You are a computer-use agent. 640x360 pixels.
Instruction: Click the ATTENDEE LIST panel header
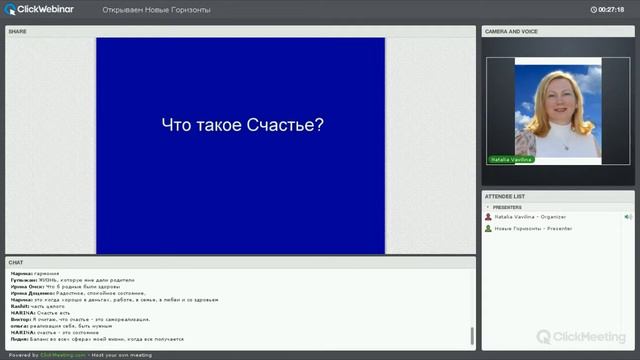(x=558, y=196)
